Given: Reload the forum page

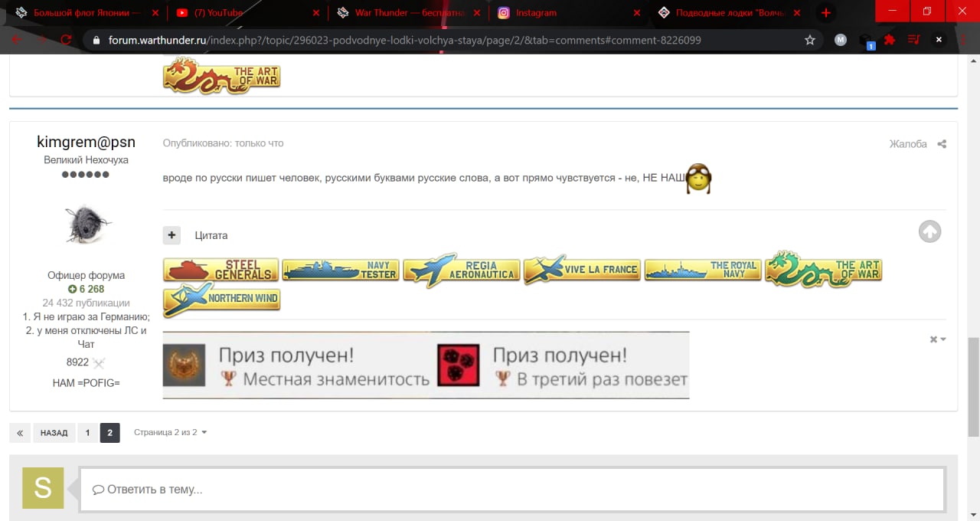Looking at the screenshot, I should click(66, 40).
